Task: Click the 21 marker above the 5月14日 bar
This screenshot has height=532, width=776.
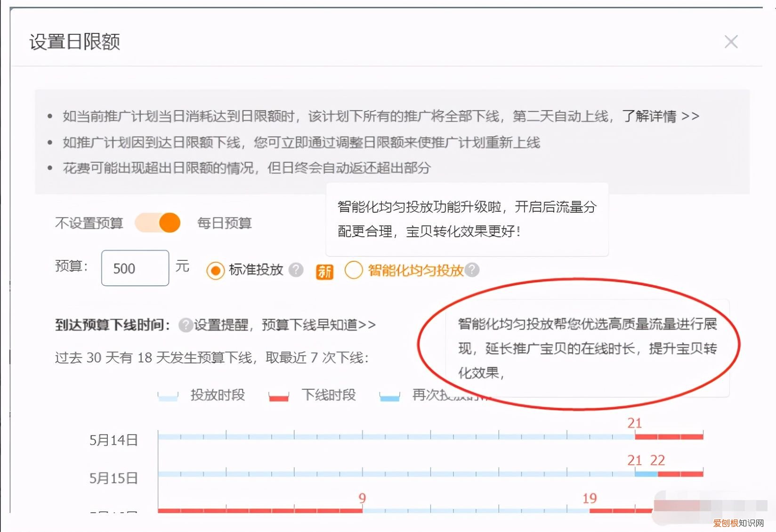Action: pyautogui.click(x=635, y=422)
